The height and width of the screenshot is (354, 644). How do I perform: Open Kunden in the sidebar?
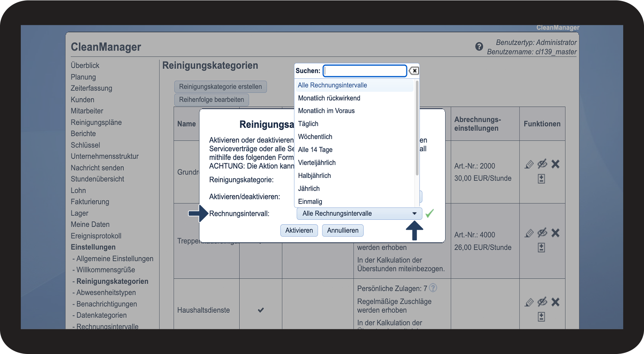[82, 100]
